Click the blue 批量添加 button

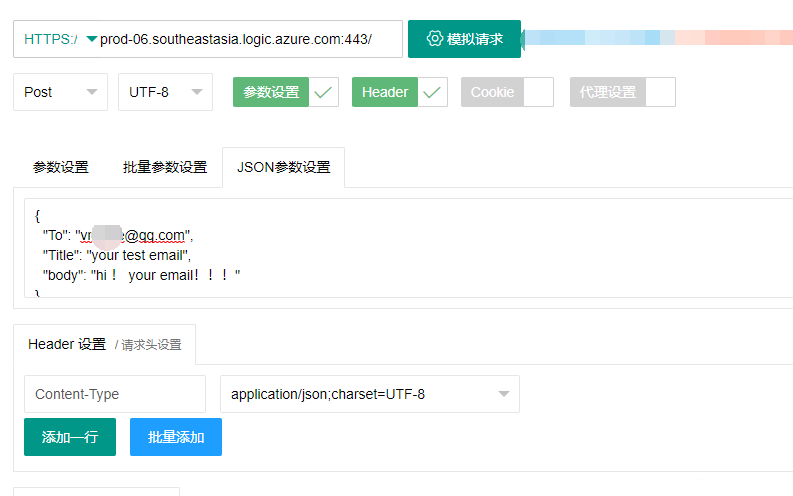tap(176, 437)
